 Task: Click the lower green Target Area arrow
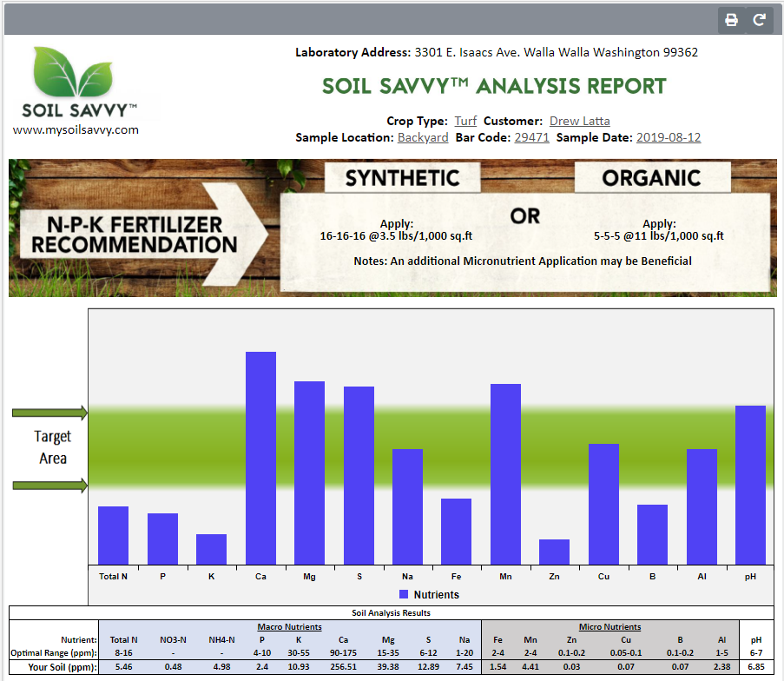[49, 485]
